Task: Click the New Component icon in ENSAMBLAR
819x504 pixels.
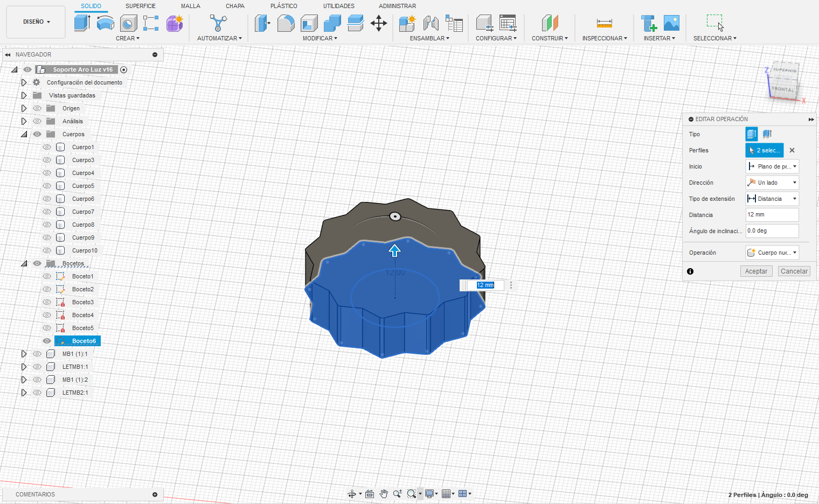Action: [x=407, y=23]
